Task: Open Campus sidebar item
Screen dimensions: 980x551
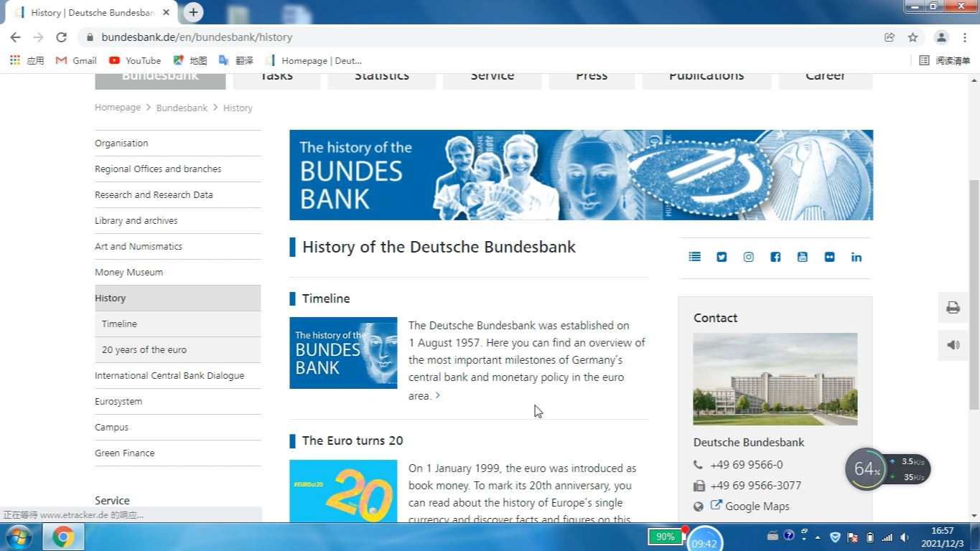Action: tap(177, 428)
